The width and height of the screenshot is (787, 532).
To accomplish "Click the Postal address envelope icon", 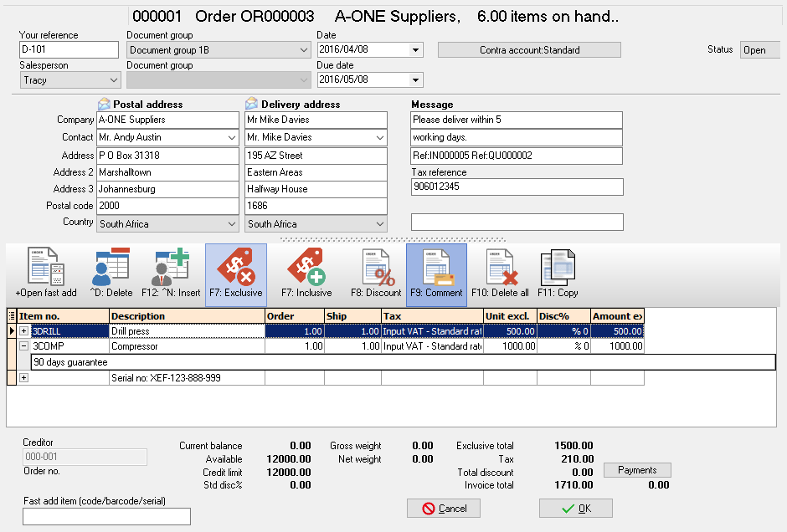I will [104, 105].
